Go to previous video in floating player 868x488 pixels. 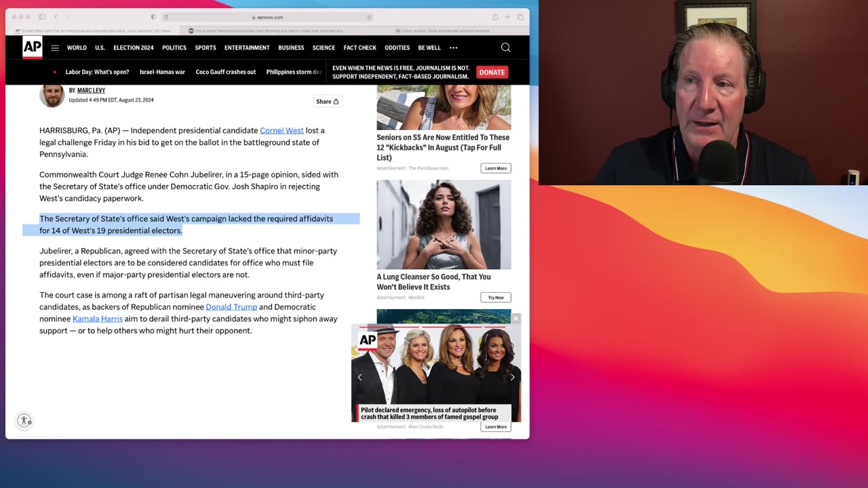coord(360,377)
